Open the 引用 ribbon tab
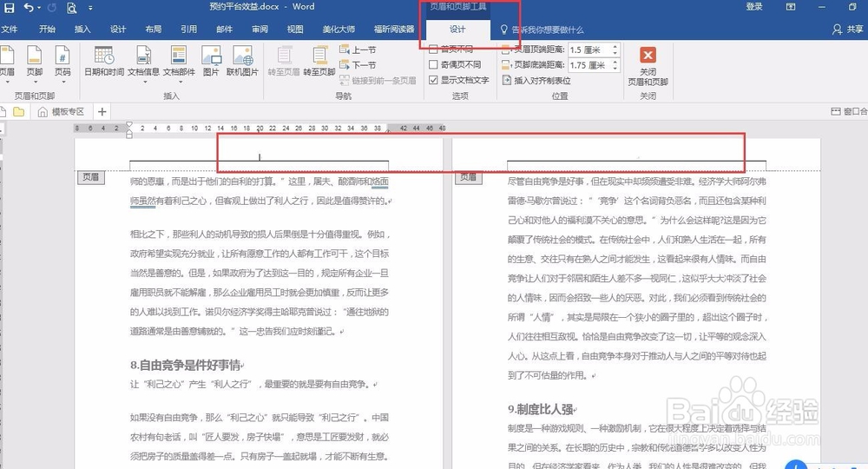Screen dimensions: 868x469 click(188, 29)
